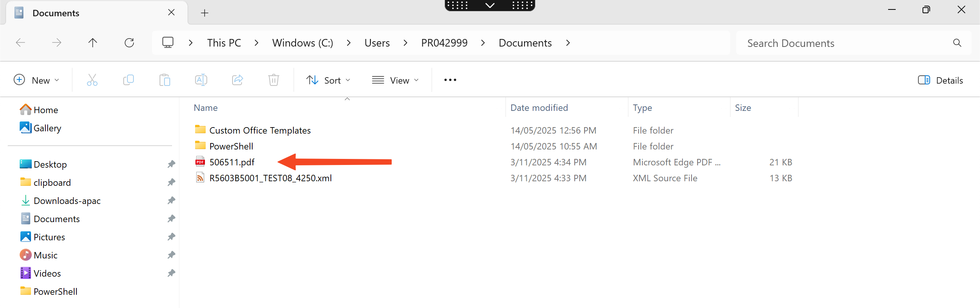The image size is (980, 308).
Task: Sort files by Date modified column
Action: tap(539, 108)
